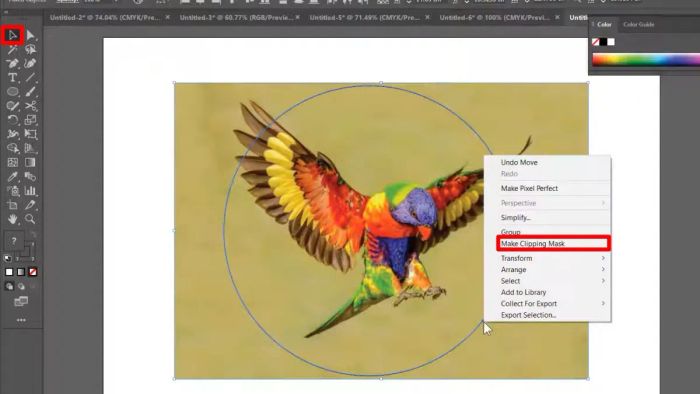
Task: Reset to default fill and stroke
Action: click(8, 258)
